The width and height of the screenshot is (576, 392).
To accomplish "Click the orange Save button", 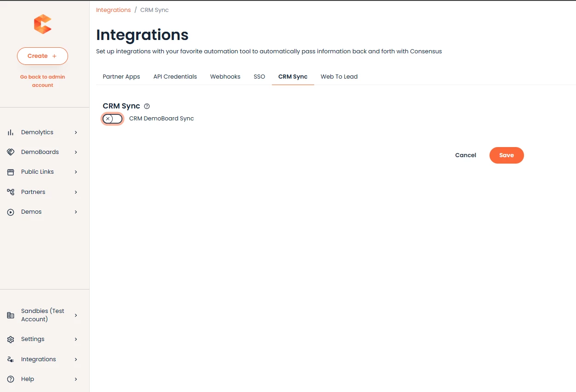I will 507,155.
